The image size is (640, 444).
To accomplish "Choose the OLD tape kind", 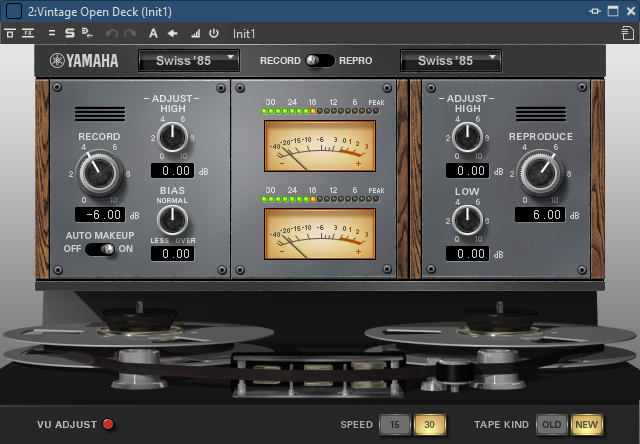I will coord(550,425).
